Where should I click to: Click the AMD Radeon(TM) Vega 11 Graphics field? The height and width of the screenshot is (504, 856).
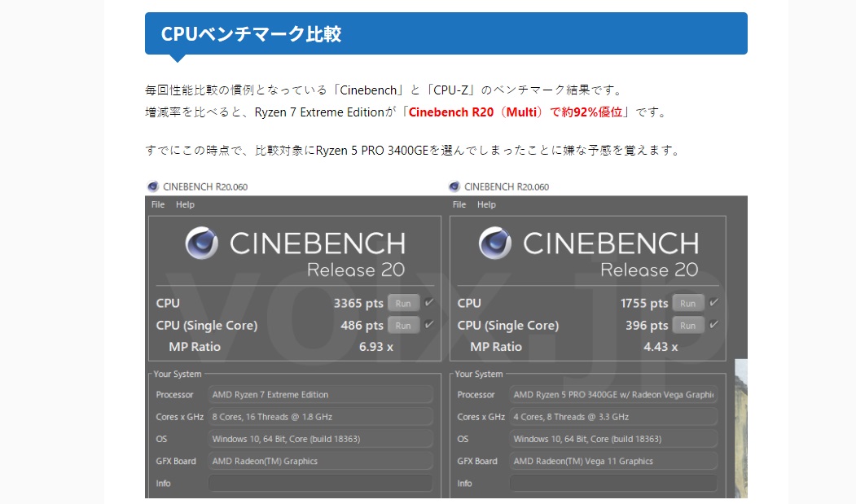(613, 461)
